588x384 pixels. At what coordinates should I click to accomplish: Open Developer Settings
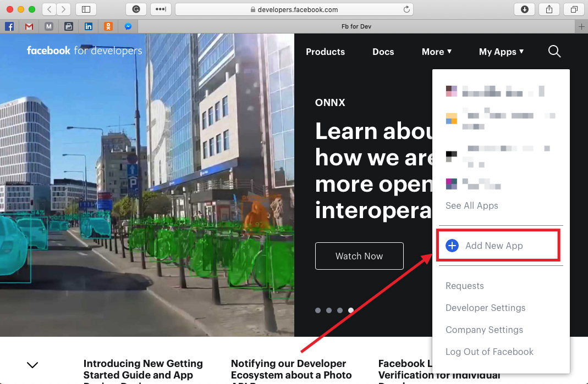click(x=485, y=308)
